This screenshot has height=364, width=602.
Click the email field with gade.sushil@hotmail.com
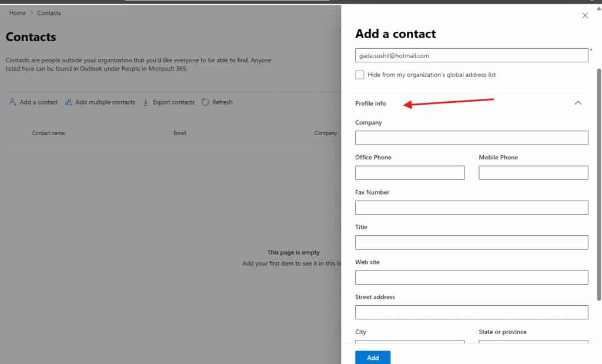[471, 55]
